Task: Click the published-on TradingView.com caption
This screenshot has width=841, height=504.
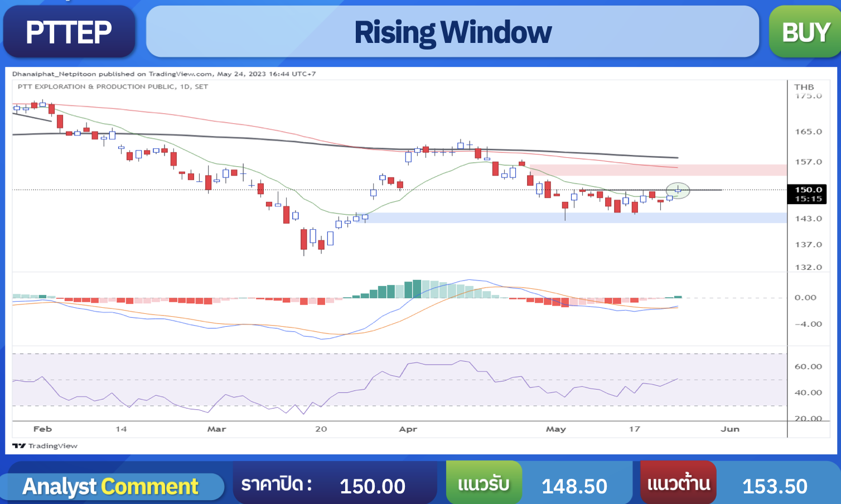Action: [164, 74]
